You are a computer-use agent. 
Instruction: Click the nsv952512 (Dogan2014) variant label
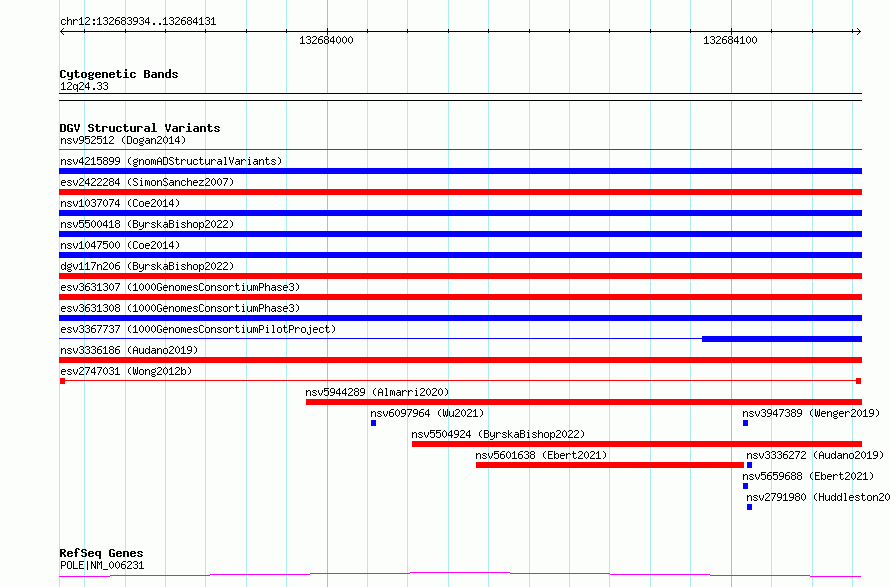point(123,140)
